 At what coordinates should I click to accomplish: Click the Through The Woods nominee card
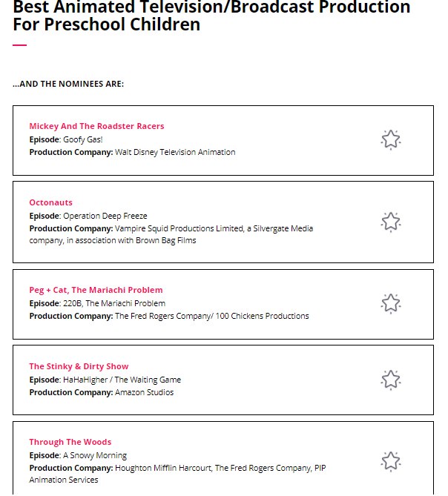point(223,458)
